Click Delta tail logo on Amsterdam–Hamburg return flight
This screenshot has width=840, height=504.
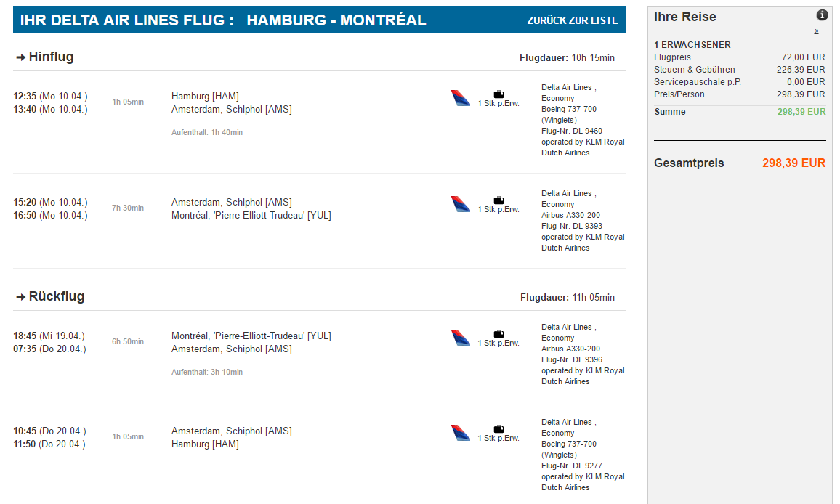coord(460,433)
